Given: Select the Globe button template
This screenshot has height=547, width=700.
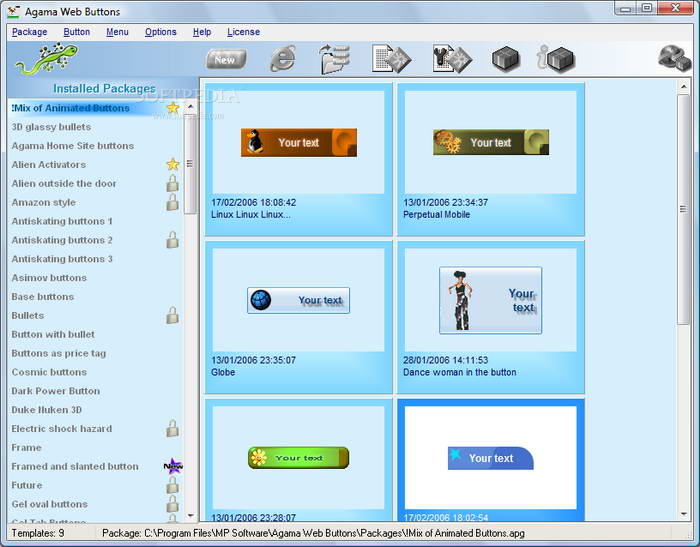Looking at the screenshot, I should (299, 300).
